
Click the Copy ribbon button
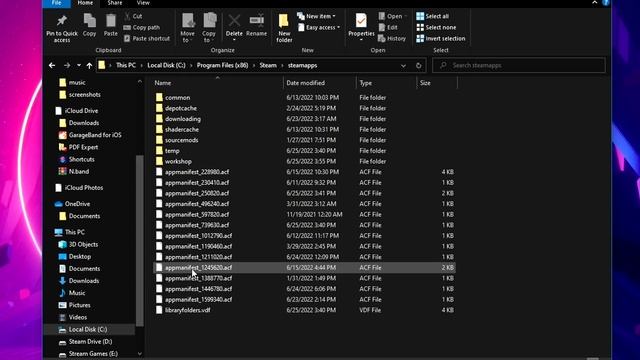click(89, 25)
